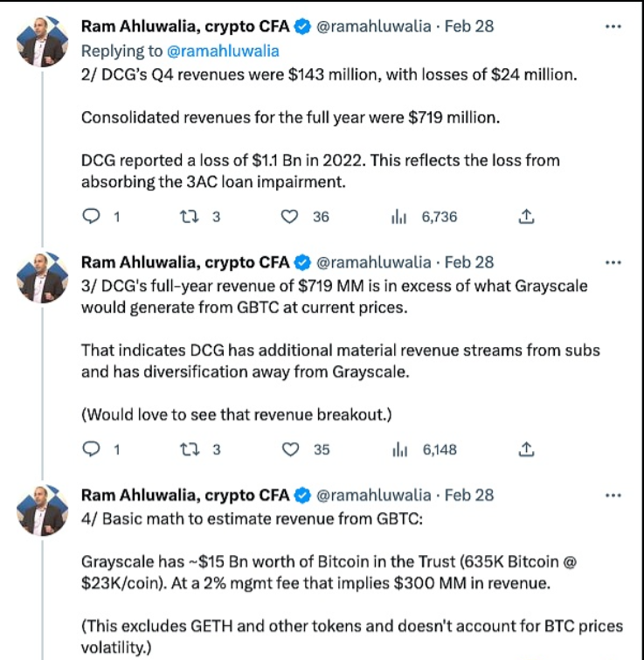
Task: Click the Feb 28 timestamp on 4/ tweet
Action: (469, 495)
